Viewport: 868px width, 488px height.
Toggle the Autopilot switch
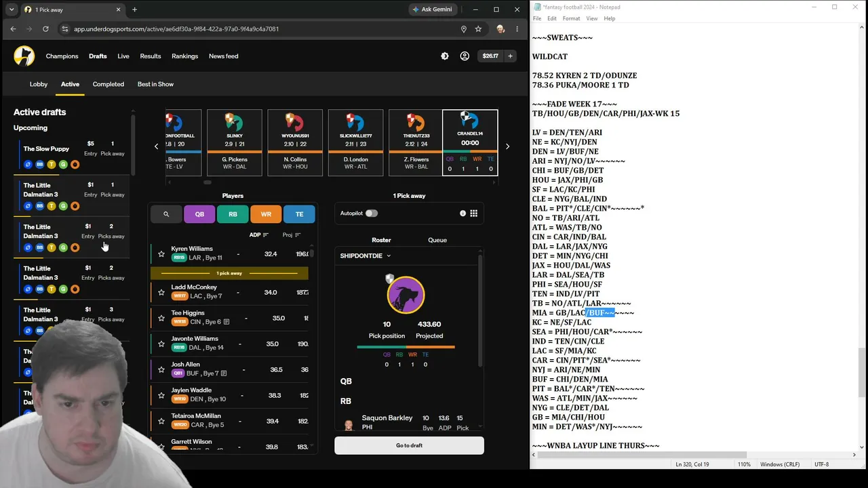click(x=372, y=213)
